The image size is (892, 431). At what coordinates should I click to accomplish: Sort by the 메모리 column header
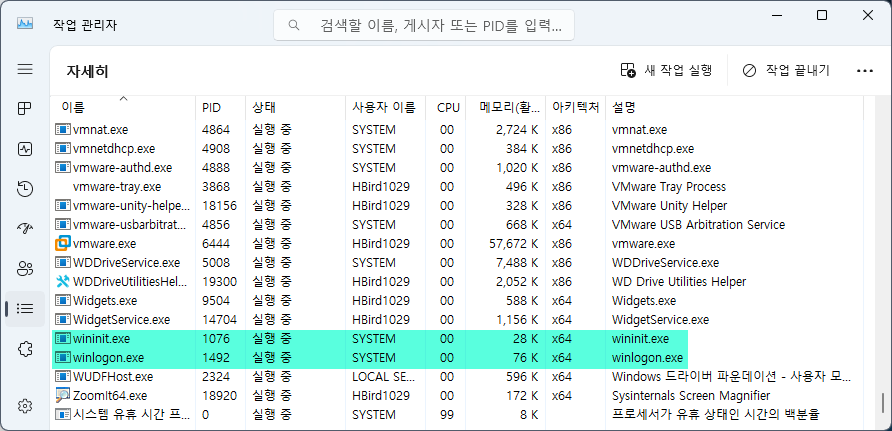click(x=505, y=107)
